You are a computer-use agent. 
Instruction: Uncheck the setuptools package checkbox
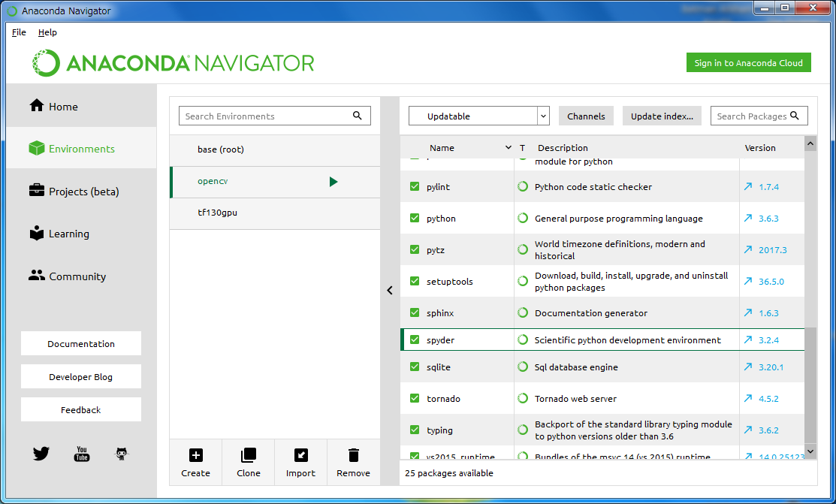(x=415, y=281)
